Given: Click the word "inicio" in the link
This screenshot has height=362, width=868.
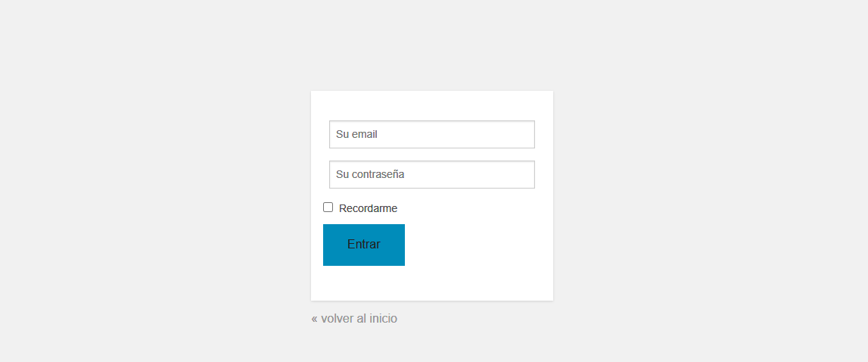Looking at the screenshot, I should (x=383, y=319).
